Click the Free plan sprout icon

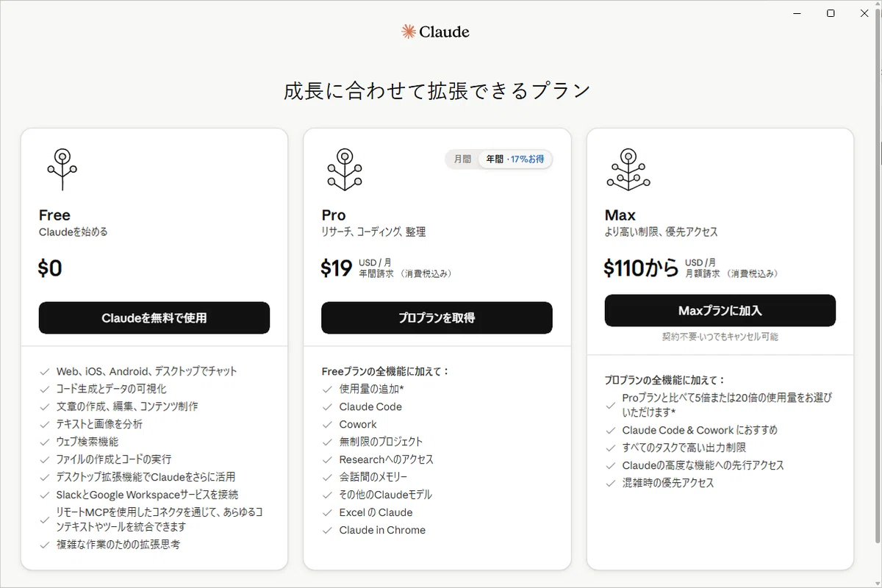[x=62, y=170]
